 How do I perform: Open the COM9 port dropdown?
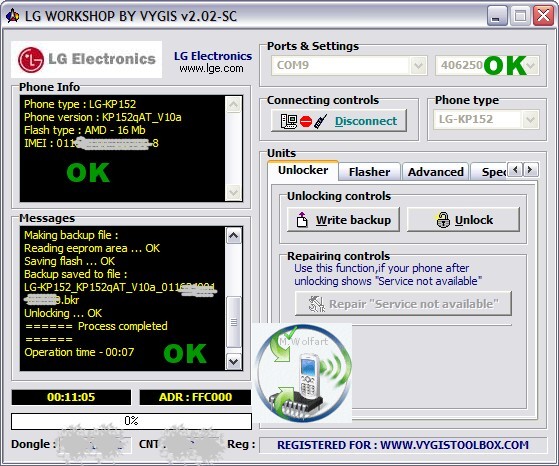pos(418,66)
